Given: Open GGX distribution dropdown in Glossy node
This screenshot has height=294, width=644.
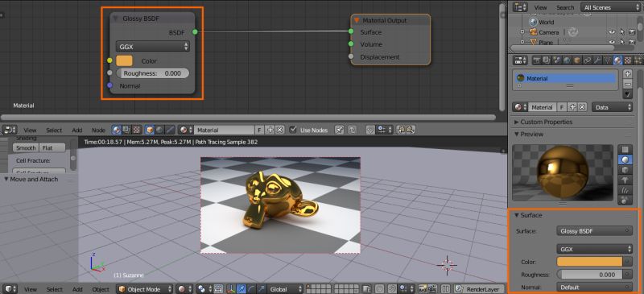Looking at the screenshot, I should (x=152, y=47).
